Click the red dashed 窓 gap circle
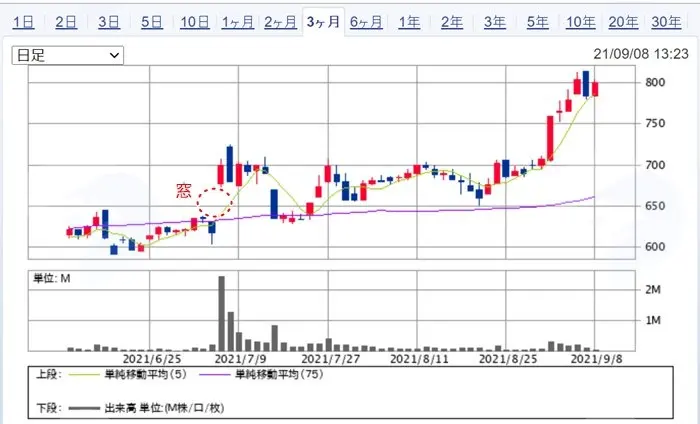 (x=215, y=203)
